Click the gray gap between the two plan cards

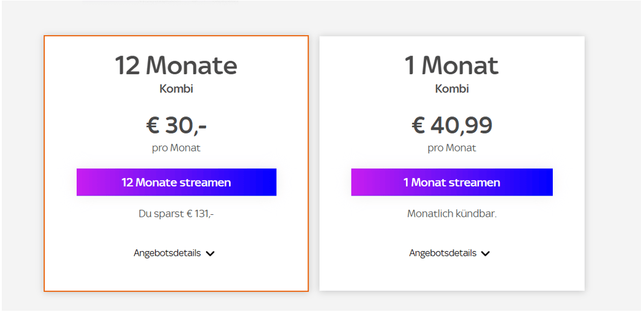pos(314,163)
